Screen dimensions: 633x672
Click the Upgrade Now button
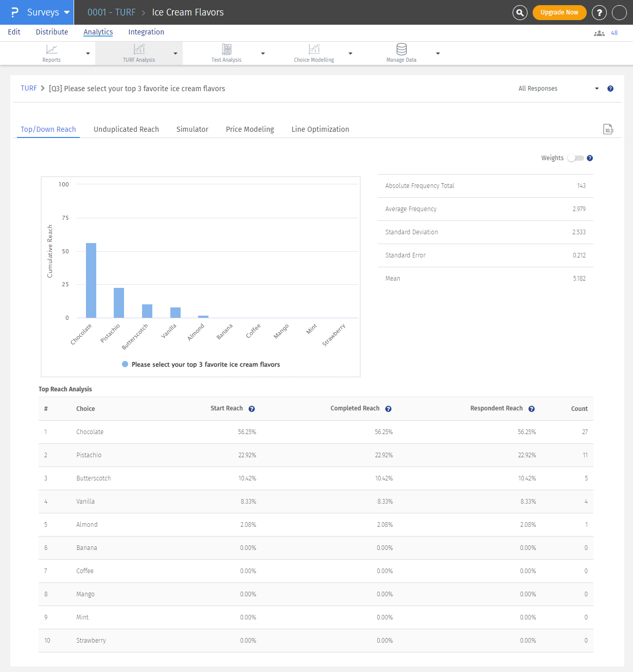tap(559, 12)
